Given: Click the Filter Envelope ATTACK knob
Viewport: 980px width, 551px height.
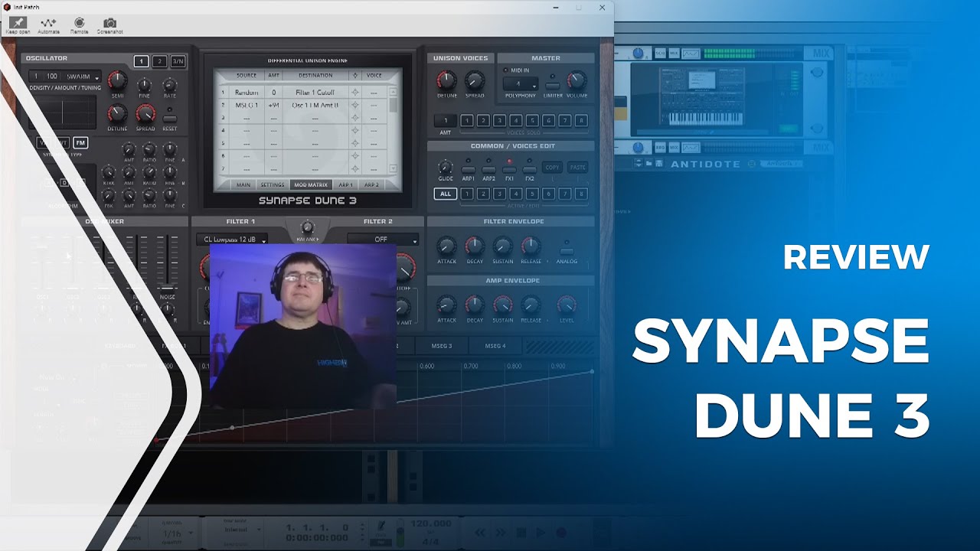Looking at the screenshot, I should click(446, 246).
